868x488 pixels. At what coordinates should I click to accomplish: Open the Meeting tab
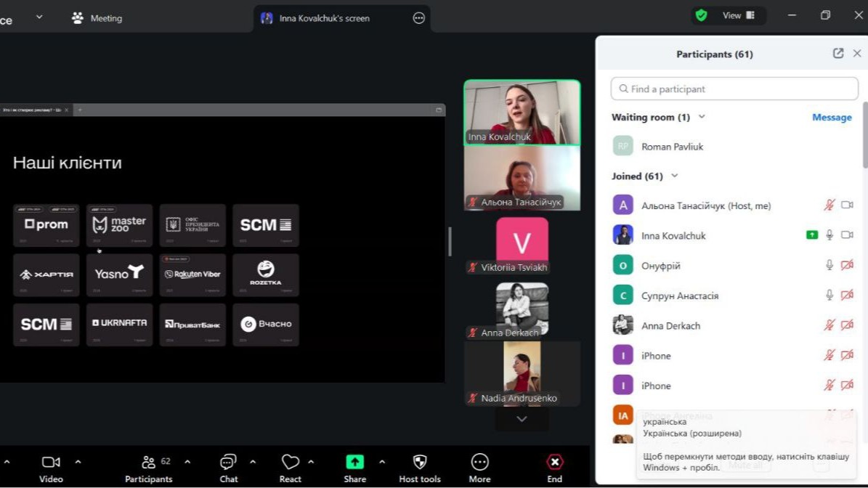(97, 18)
